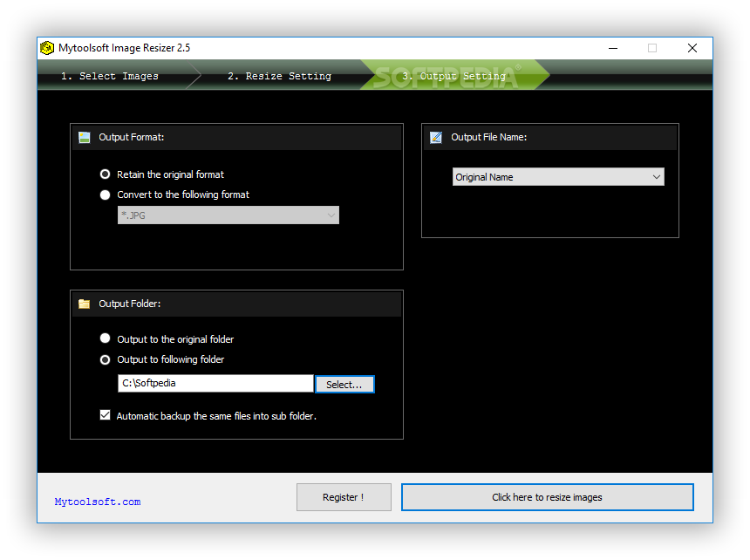Open the Original Name dropdown

(x=558, y=177)
